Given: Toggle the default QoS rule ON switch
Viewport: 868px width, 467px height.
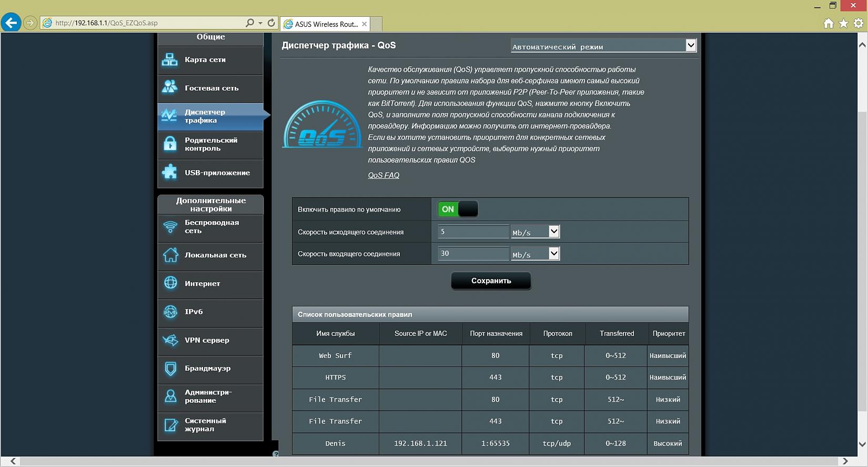Looking at the screenshot, I should pyautogui.click(x=457, y=210).
